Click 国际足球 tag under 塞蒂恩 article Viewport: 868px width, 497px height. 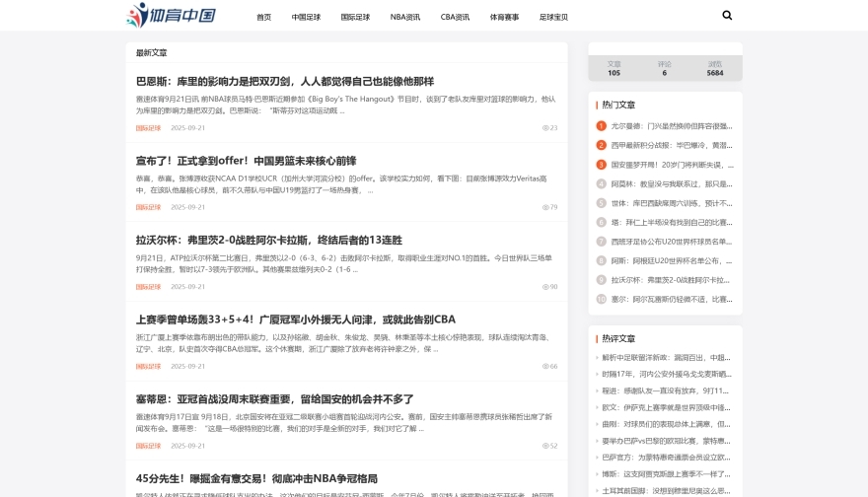pyautogui.click(x=148, y=446)
